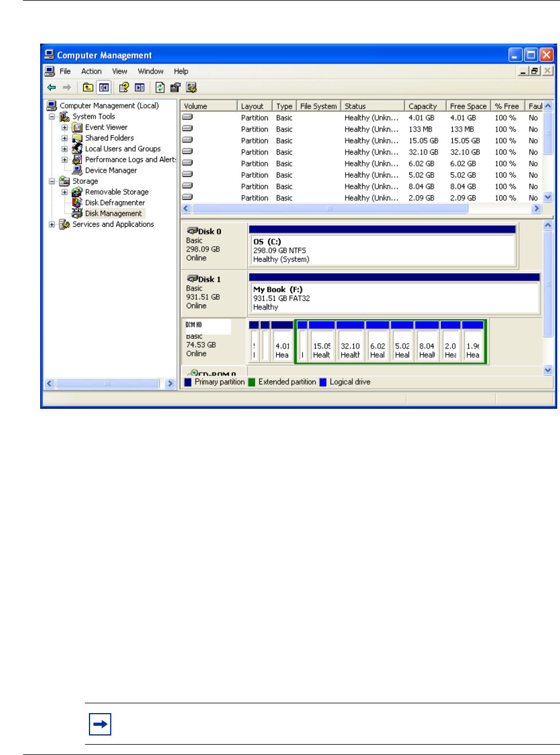Sort by the File System column header
This screenshot has height=755, width=560.
[x=318, y=106]
